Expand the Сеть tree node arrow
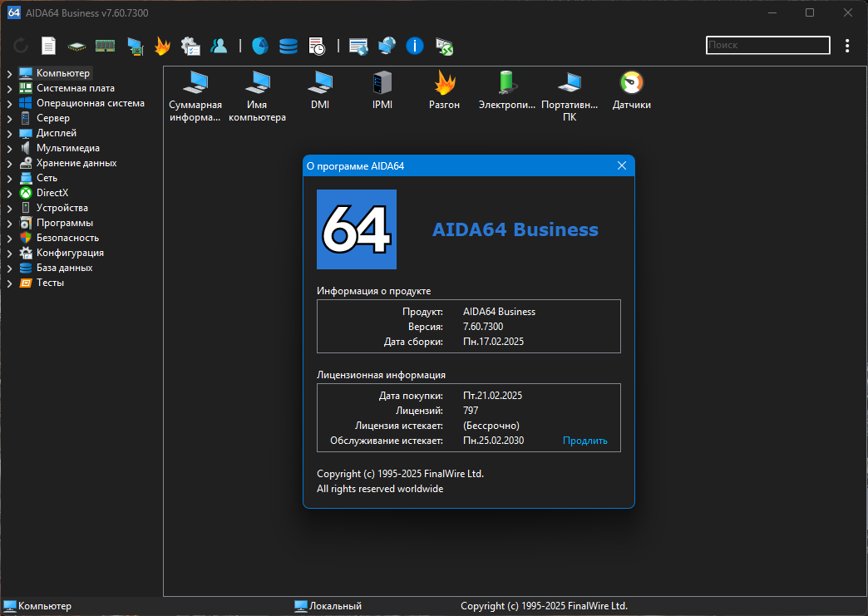This screenshot has height=616, width=868. tap(9, 178)
